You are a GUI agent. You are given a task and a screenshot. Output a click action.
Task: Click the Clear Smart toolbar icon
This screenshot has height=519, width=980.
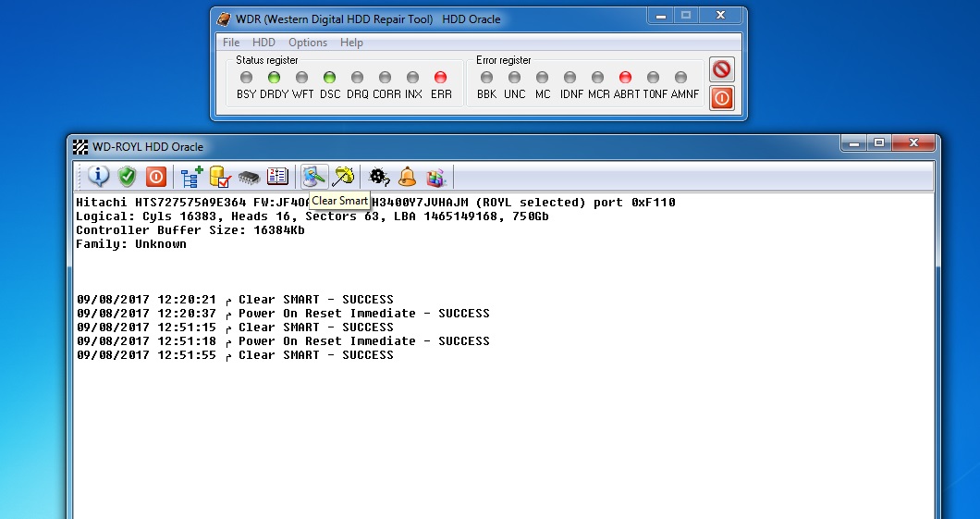click(x=314, y=177)
